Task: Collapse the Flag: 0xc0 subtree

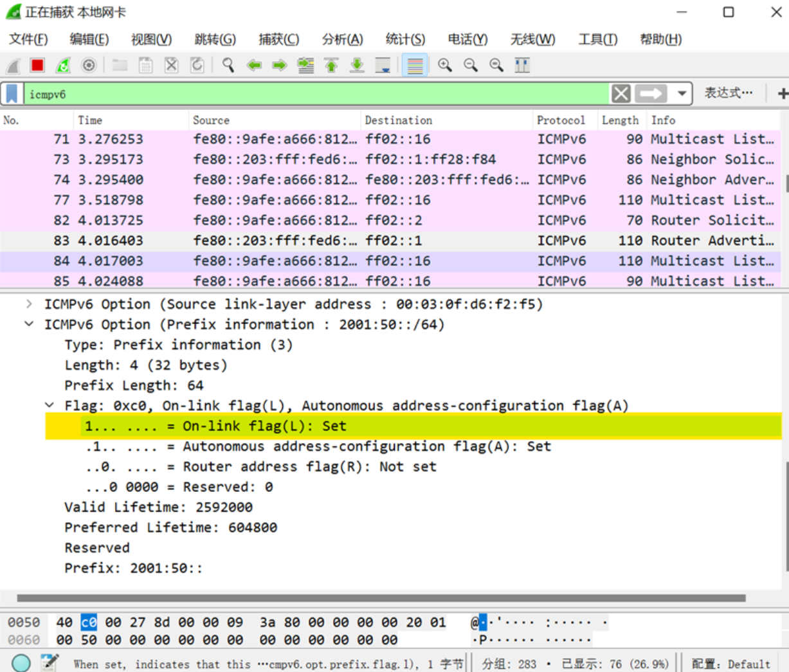Action: tap(50, 405)
